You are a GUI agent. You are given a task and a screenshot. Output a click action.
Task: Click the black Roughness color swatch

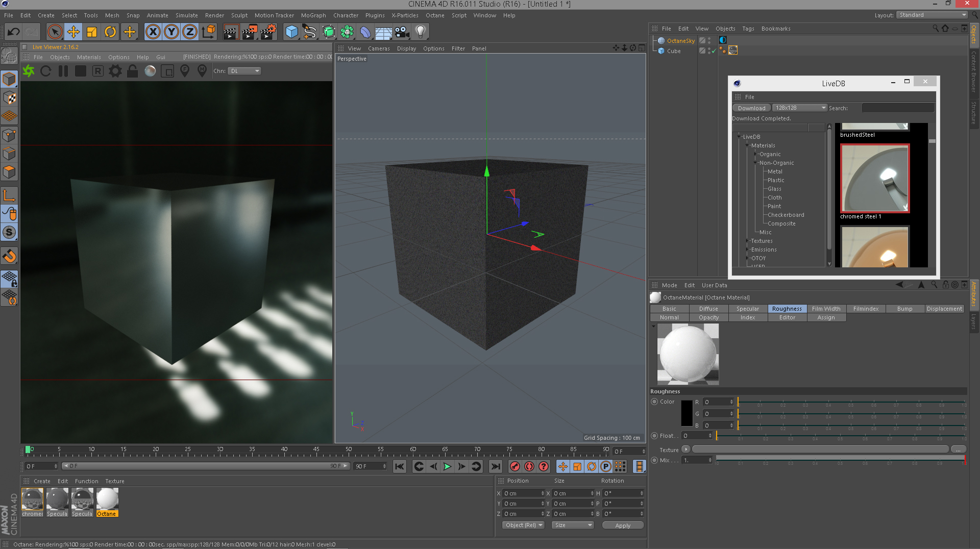coord(687,413)
